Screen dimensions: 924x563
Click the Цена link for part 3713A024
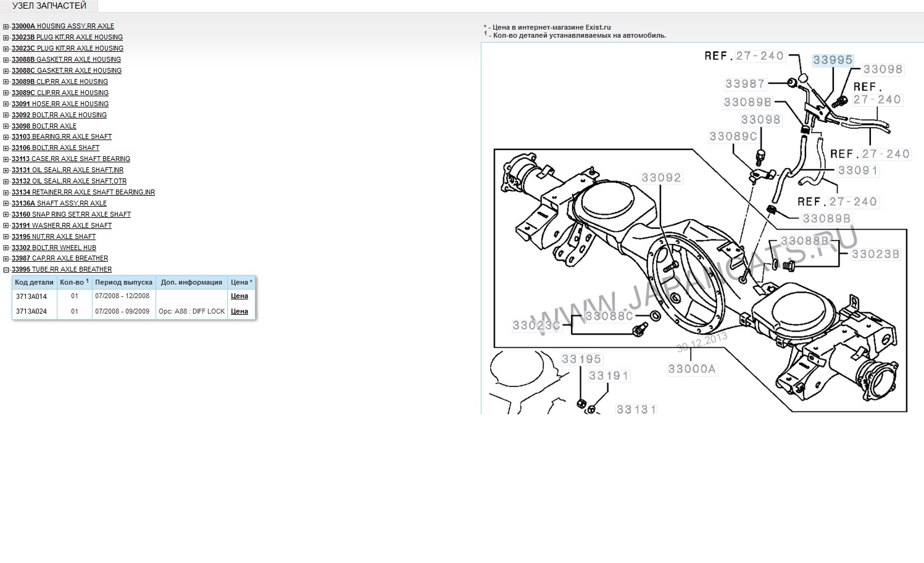pos(239,312)
